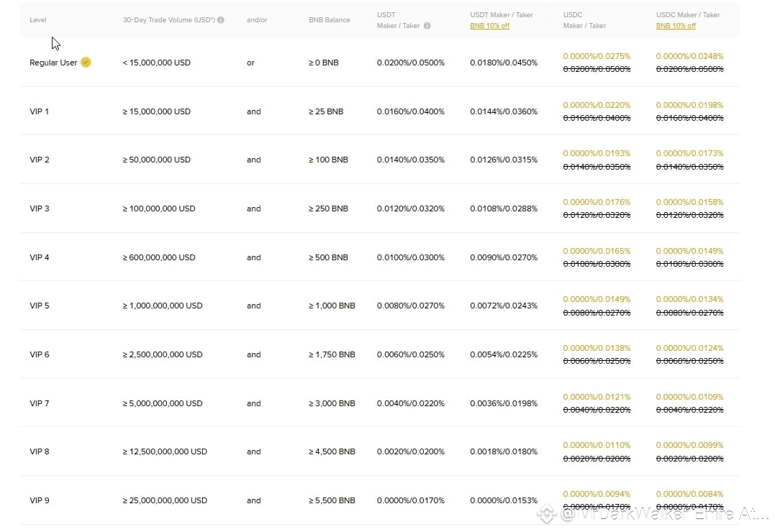Select the VIP 5 level row label
Viewport: 775px width, 532px height.
click(x=40, y=306)
